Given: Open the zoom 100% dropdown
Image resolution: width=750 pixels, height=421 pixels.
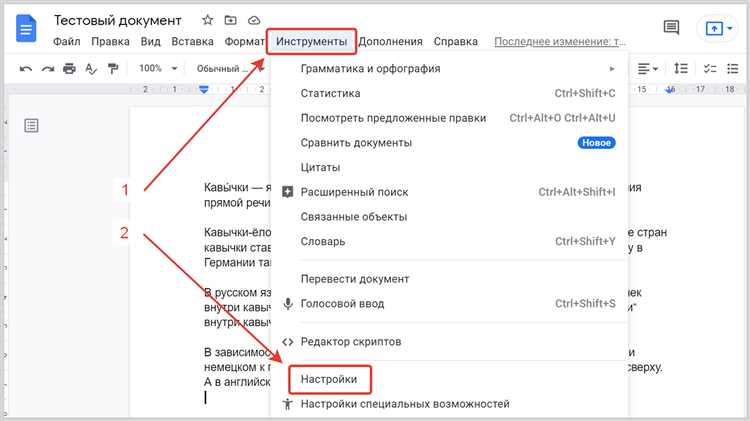Looking at the screenshot, I should pos(158,68).
